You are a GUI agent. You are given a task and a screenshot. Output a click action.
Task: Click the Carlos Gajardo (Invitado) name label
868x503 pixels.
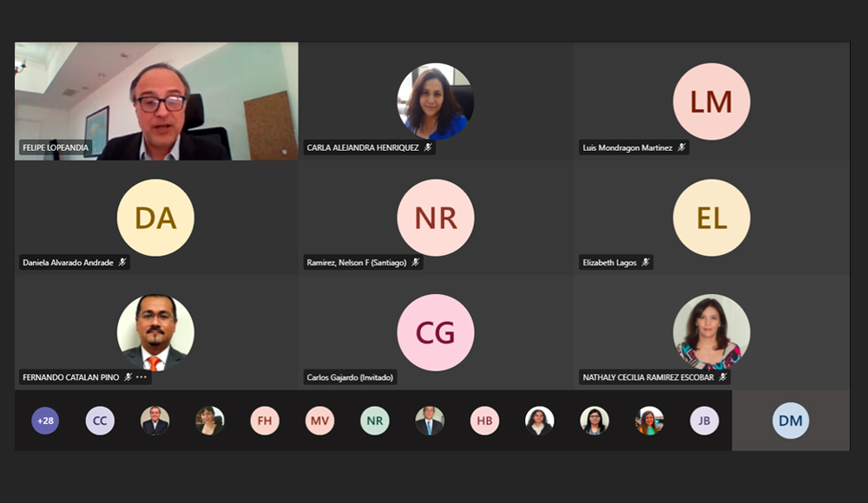(350, 377)
